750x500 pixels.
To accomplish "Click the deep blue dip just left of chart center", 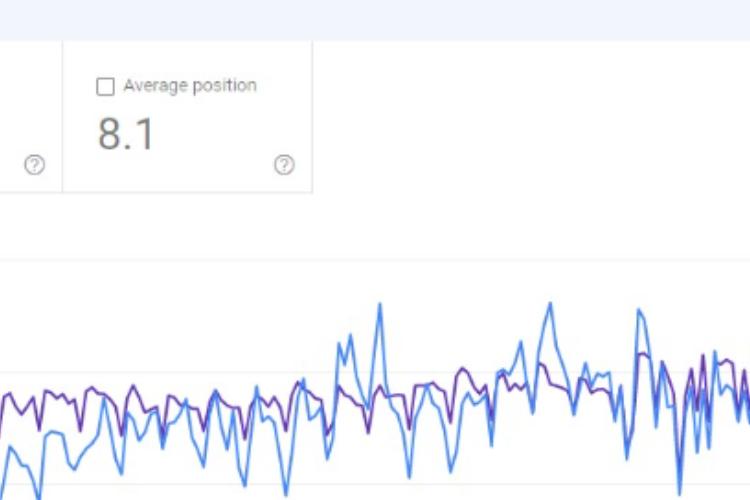I will click(x=286, y=492).
